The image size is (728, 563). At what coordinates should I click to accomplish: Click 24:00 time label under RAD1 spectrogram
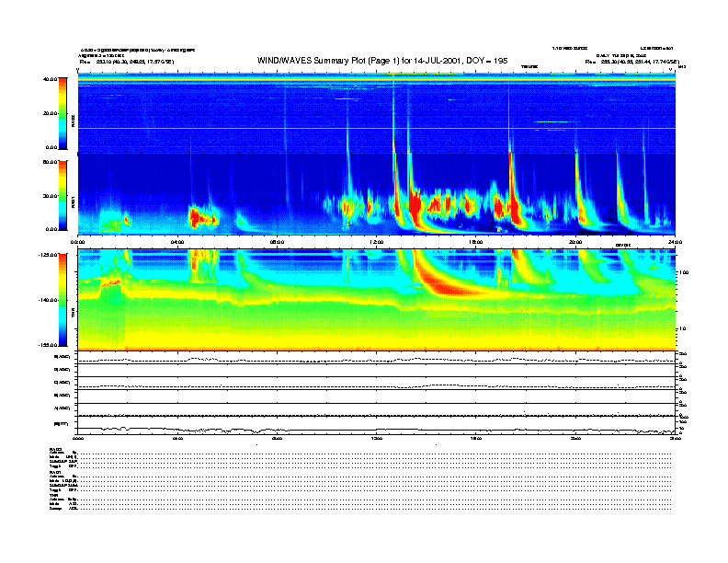click(675, 242)
